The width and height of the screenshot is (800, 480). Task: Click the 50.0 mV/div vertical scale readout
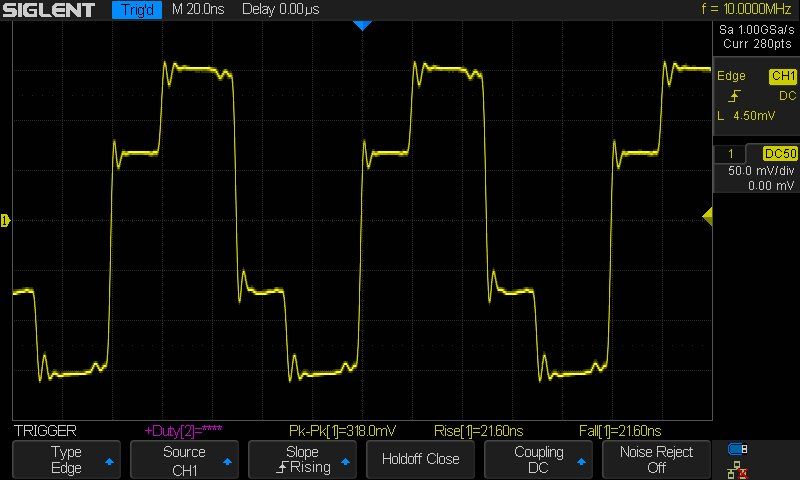pyautogui.click(x=757, y=171)
